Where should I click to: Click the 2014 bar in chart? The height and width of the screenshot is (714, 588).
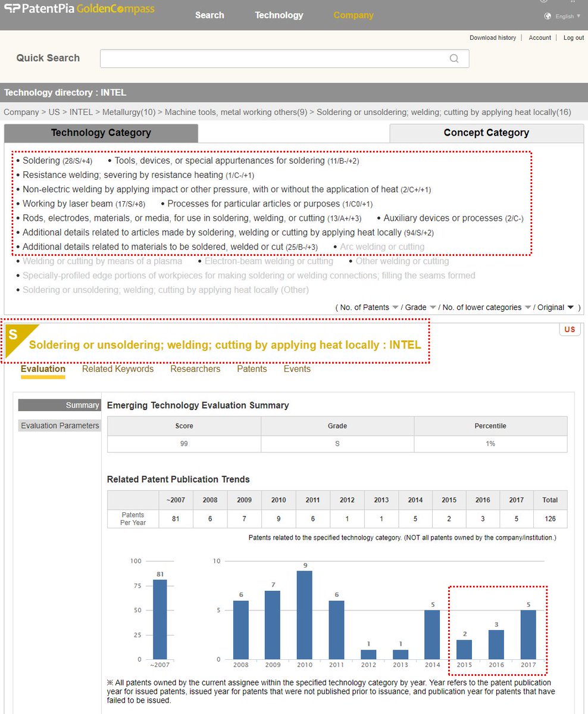tap(432, 635)
